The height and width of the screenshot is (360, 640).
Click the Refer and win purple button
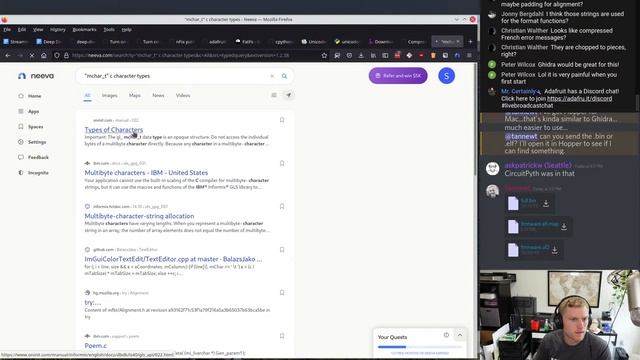pyautogui.click(x=398, y=76)
